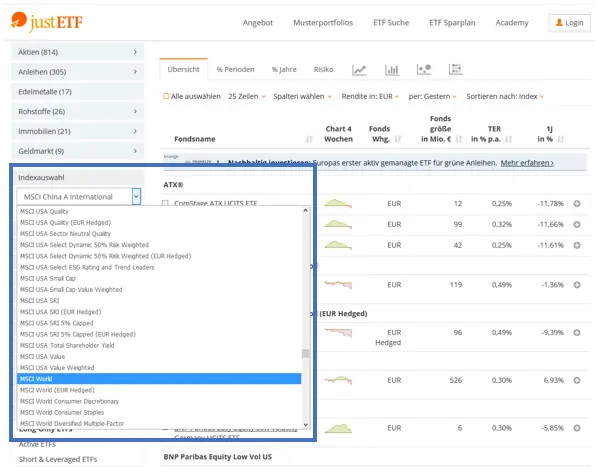Image resolution: width=599 pixels, height=473 pixels.
Task: Select Edelmetalle (17) category
Action: 78,92
